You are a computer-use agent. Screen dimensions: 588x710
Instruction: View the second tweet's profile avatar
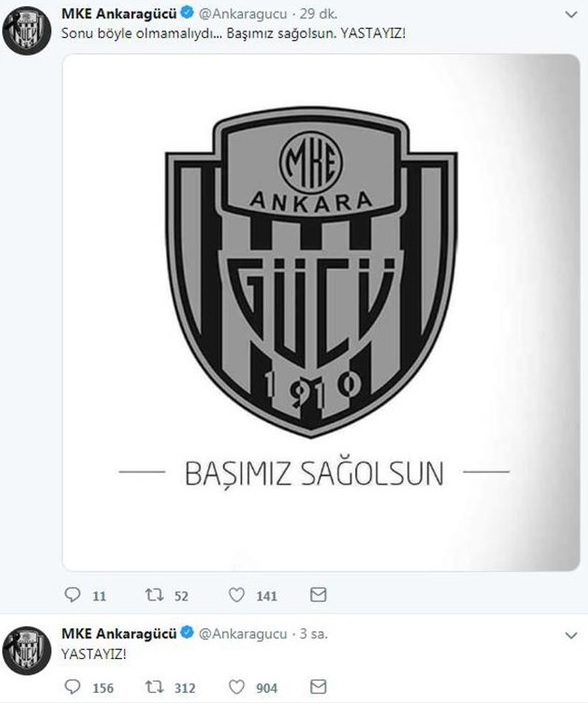point(27,651)
